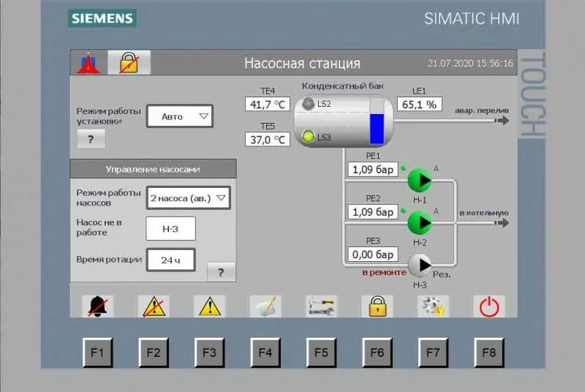Open the gears settings icon

click(x=433, y=306)
